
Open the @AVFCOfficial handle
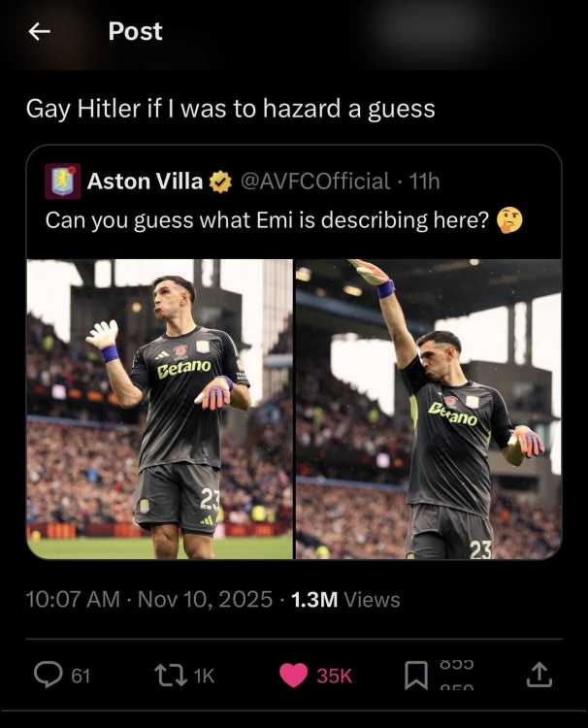click(313, 182)
